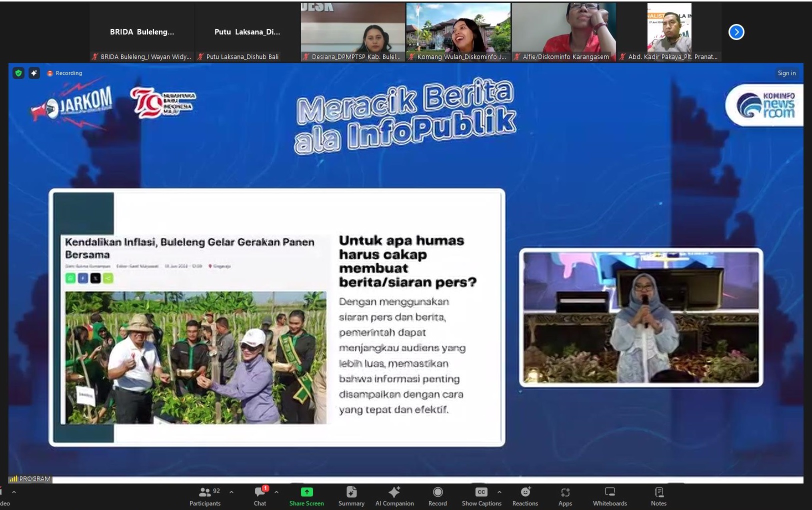This screenshot has width=812, height=510.
Task: Enable Show Captions
Action: point(481,496)
